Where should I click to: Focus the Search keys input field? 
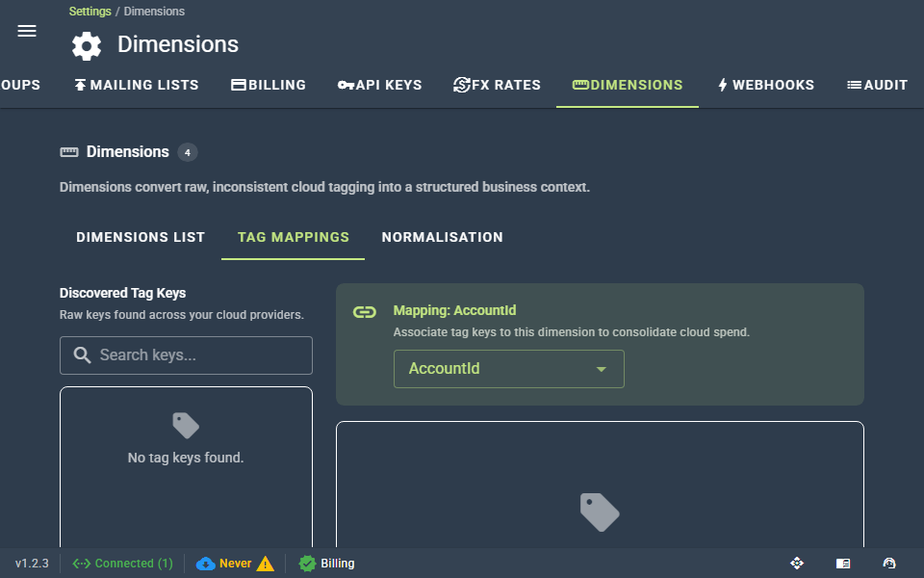pos(186,355)
